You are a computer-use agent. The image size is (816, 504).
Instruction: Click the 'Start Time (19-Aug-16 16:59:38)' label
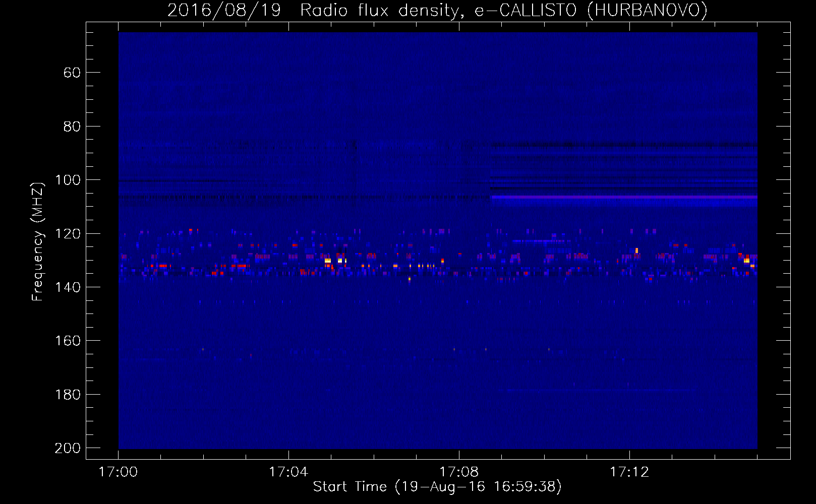tap(437, 487)
